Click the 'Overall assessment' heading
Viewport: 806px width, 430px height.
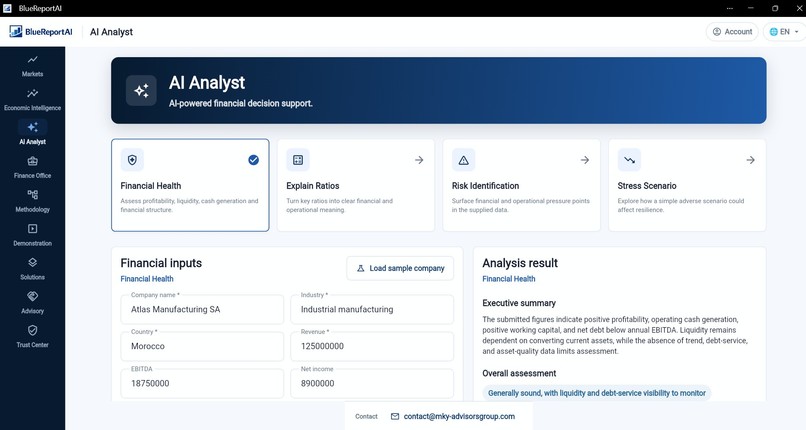519,373
